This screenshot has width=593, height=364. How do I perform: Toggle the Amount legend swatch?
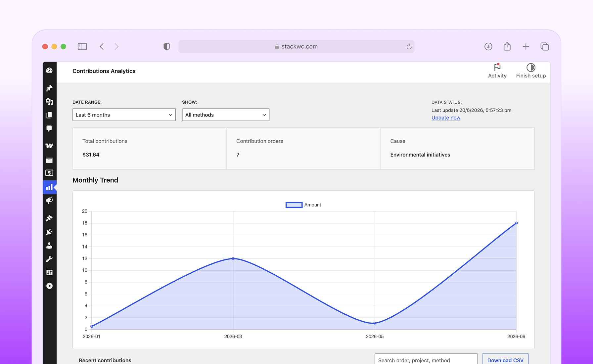click(x=294, y=205)
